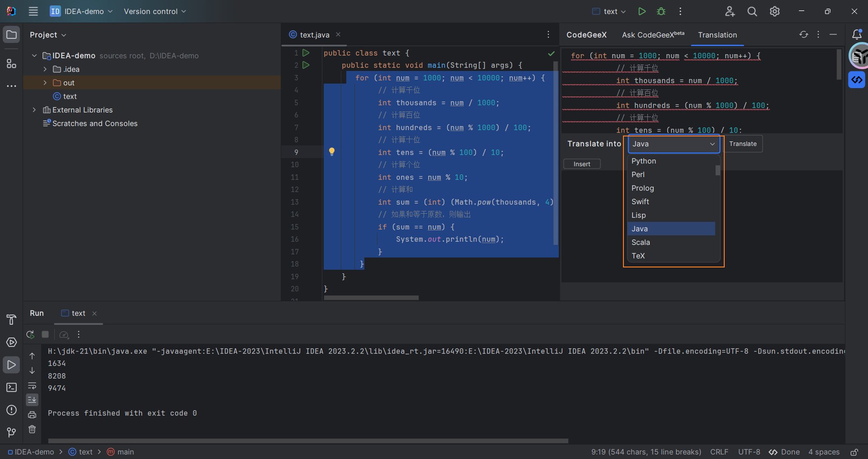This screenshot has width=868, height=459.
Task: Open the main hamburger menu
Action: pos(33,11)
